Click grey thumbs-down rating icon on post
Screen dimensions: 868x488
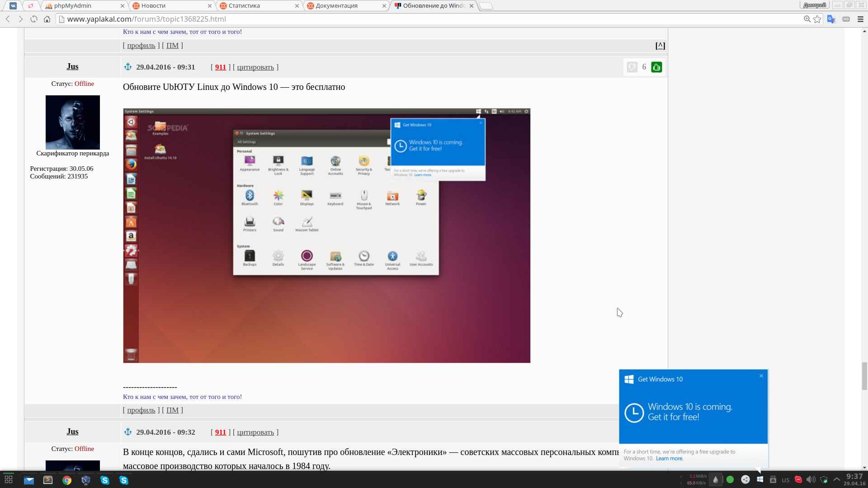click(632, 67)
